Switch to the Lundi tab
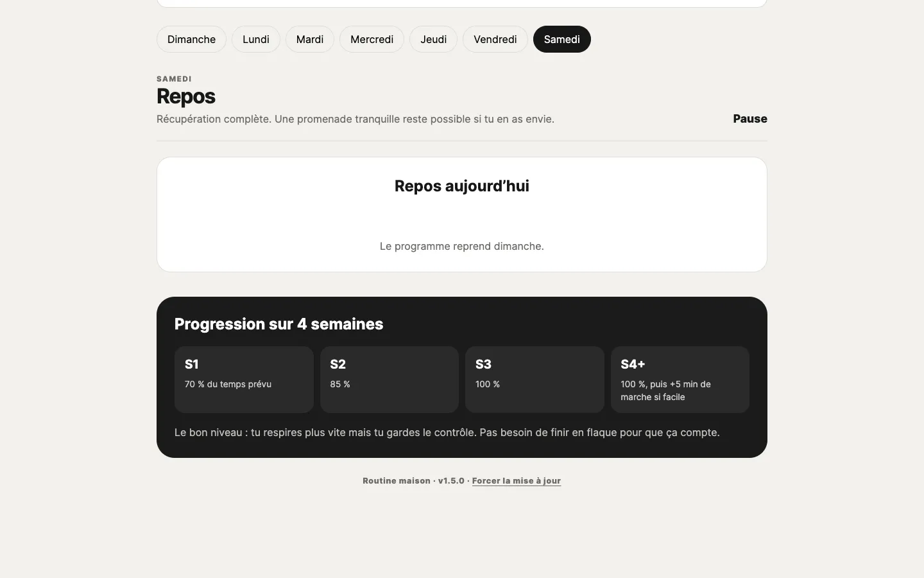Image resolution: width=924 pixels, height=578 pixels. point(256,39)
